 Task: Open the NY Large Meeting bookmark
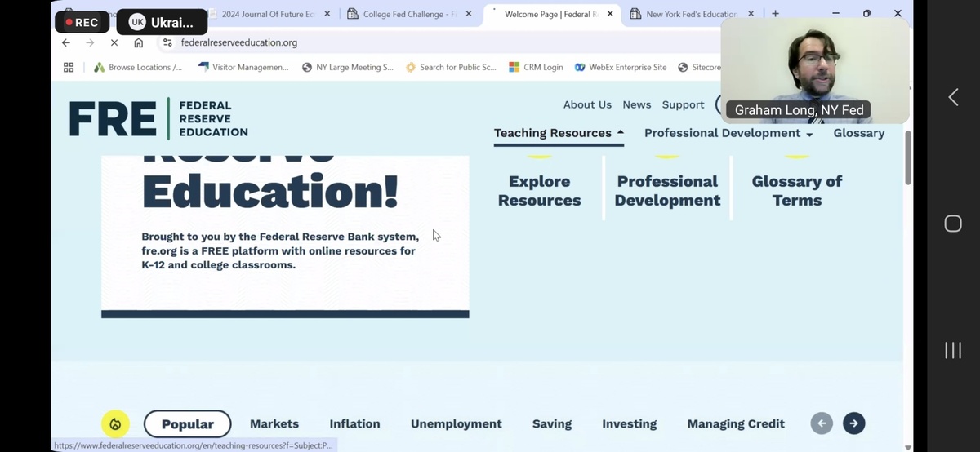click(x=348, y=68)
